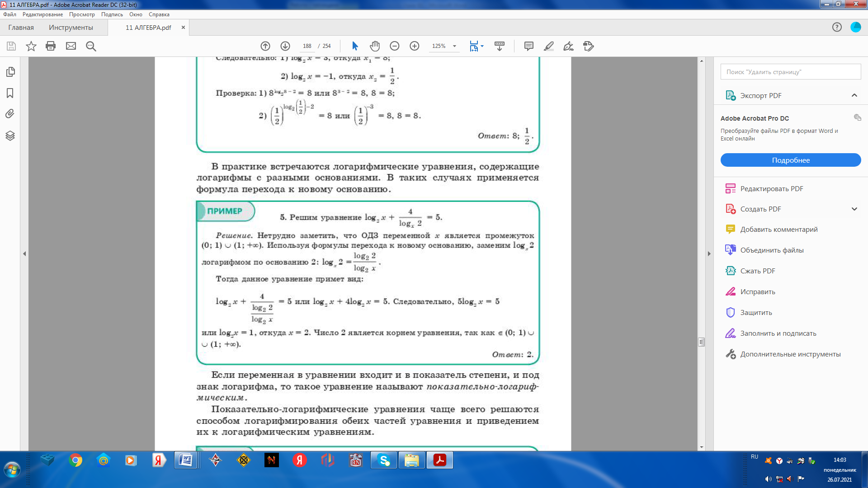Open the page thumbnails panel
Viewport: 868px width, 488px height.
click(10, 72)
